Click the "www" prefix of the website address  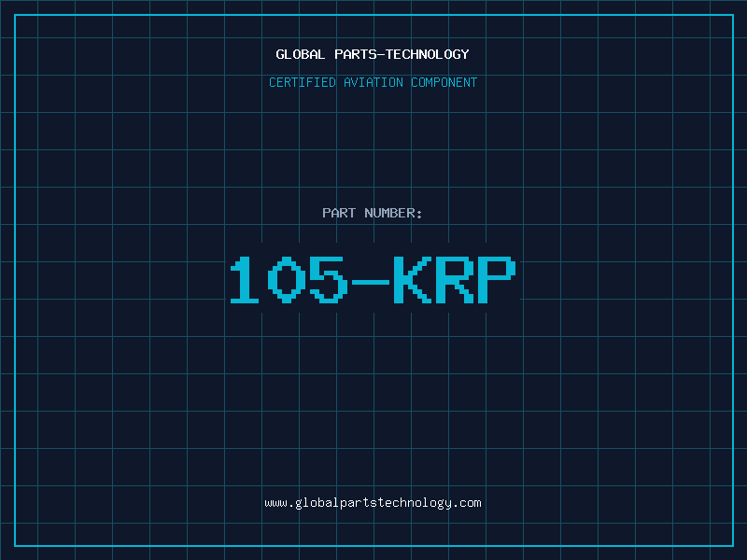coord(275,503)
